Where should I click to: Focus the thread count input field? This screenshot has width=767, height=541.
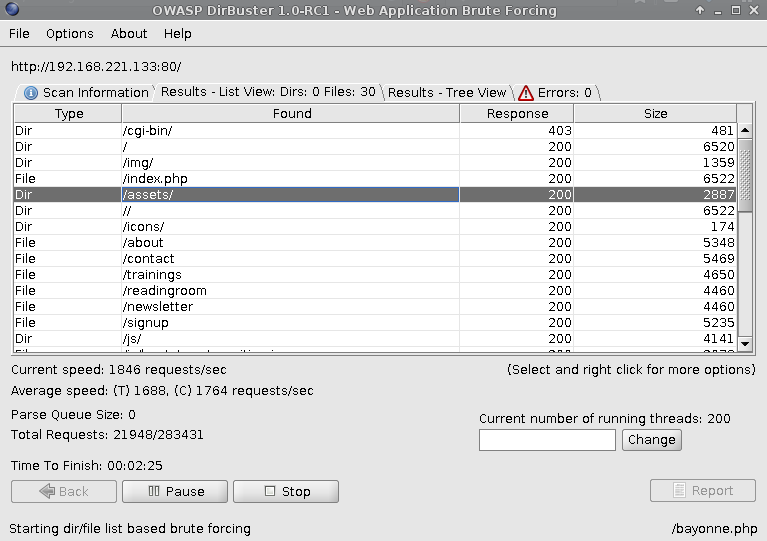[x=547, y=440]
